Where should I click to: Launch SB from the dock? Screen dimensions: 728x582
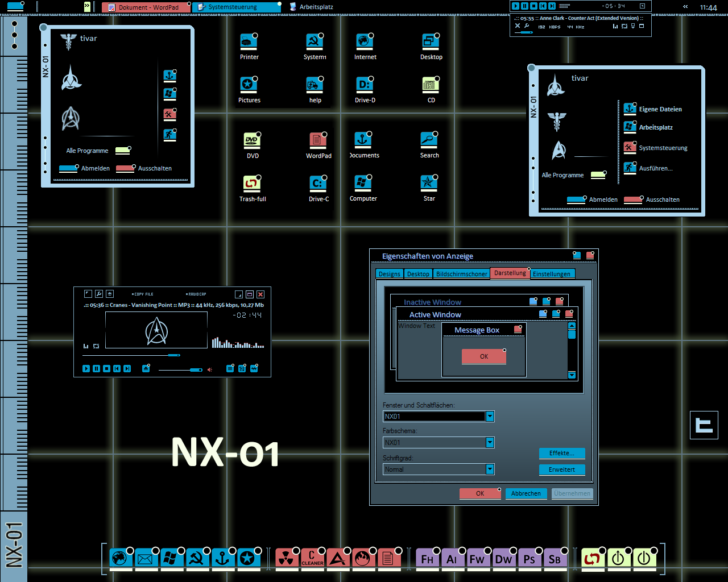click(555, 559)
